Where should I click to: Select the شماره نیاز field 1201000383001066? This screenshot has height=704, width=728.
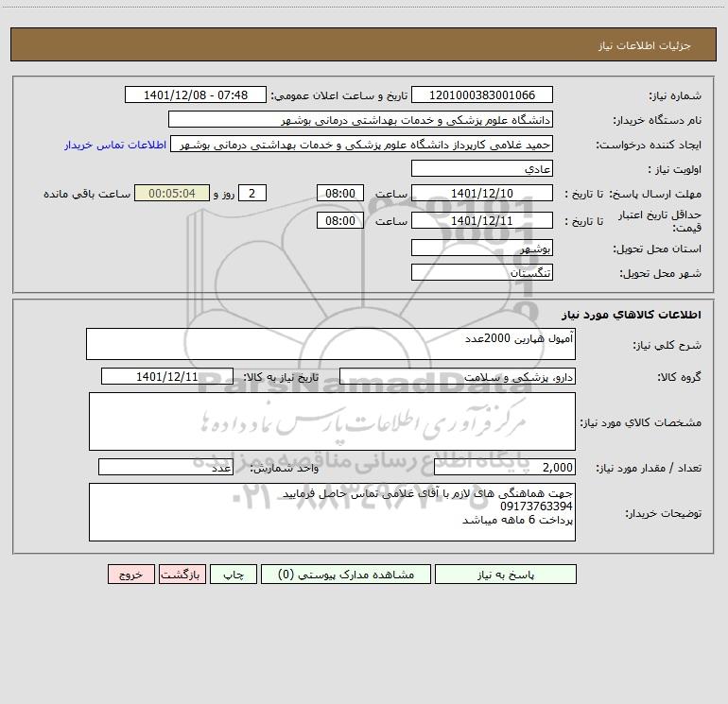[482, 94]
